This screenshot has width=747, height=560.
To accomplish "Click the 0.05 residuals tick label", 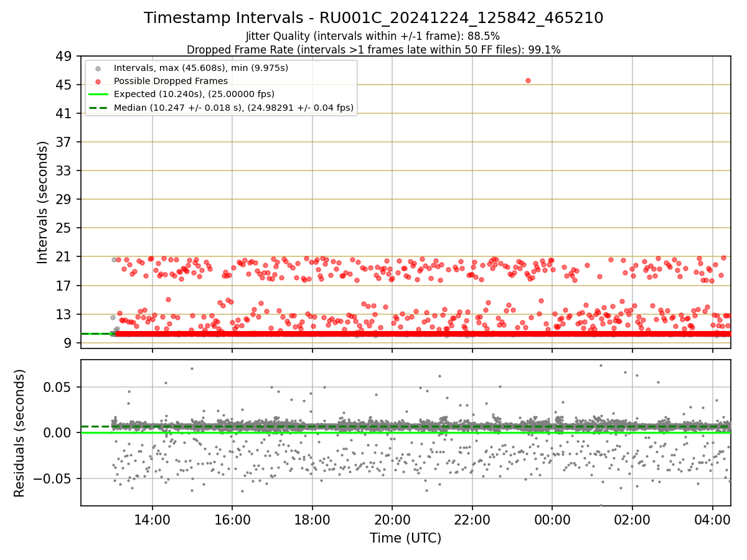I will 58,387.
